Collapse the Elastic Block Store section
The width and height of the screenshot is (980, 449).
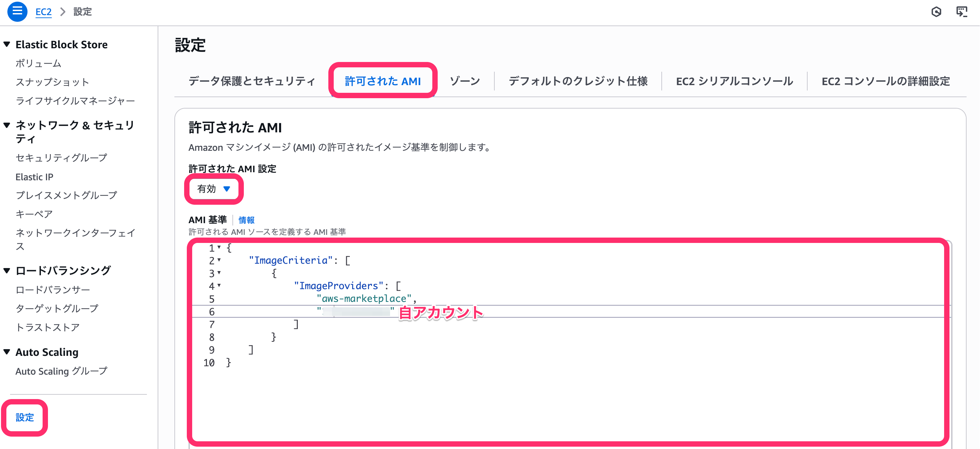click(x=7, y=45)
